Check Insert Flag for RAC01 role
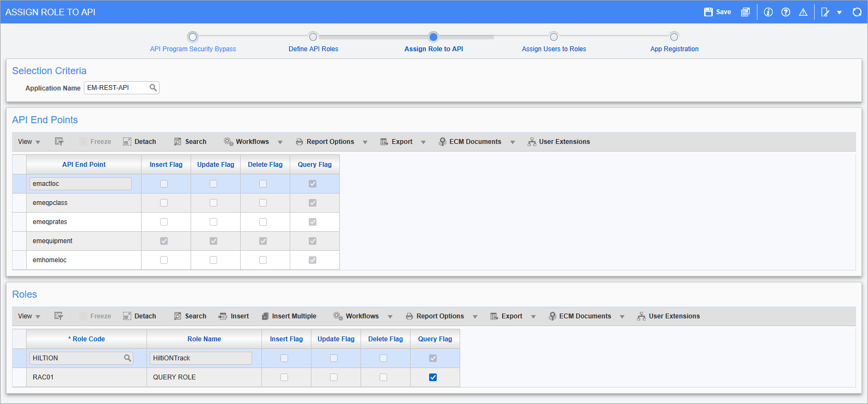Screen dimensions: 868x404 point(284,377)
